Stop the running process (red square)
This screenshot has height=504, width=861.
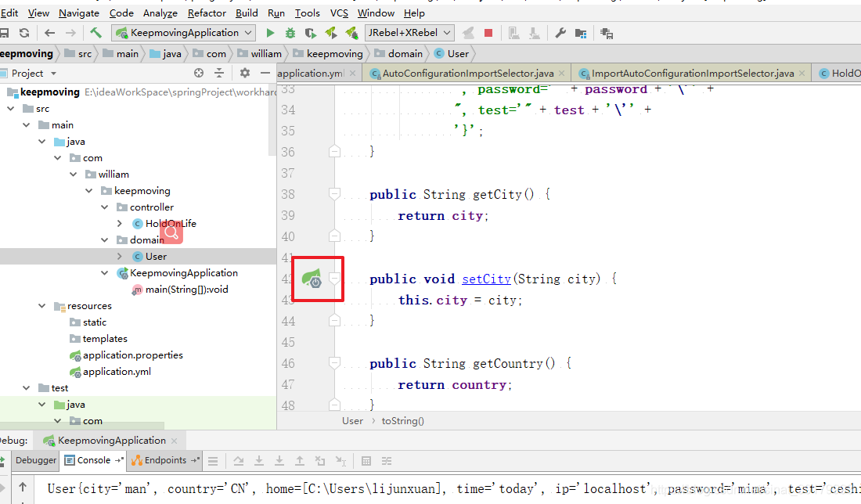coord(488,33)
